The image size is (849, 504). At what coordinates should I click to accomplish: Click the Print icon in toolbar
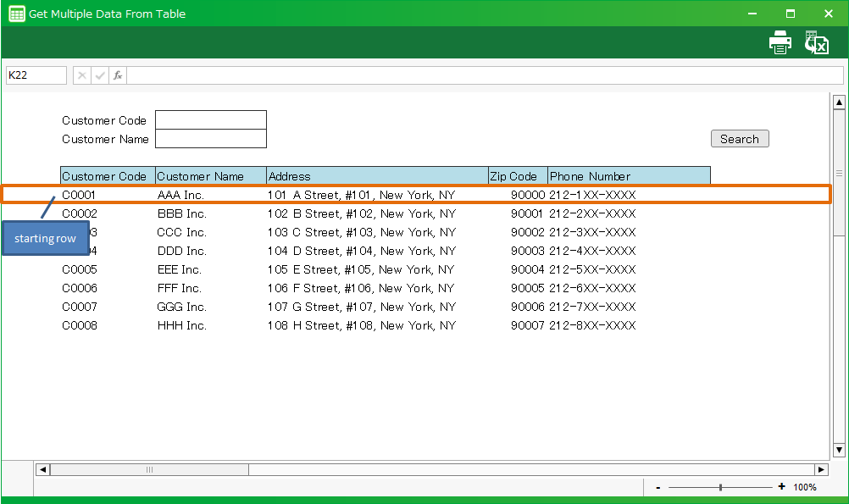tap(780, 42)
